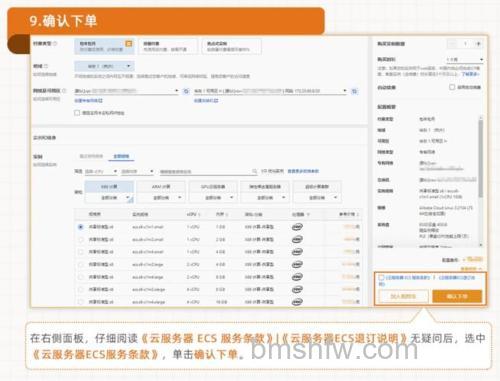This screenshot has height=381, width=500.
Task: Select the c1m4.xlarge instance radio button
Action: click(x=81, y=302)
